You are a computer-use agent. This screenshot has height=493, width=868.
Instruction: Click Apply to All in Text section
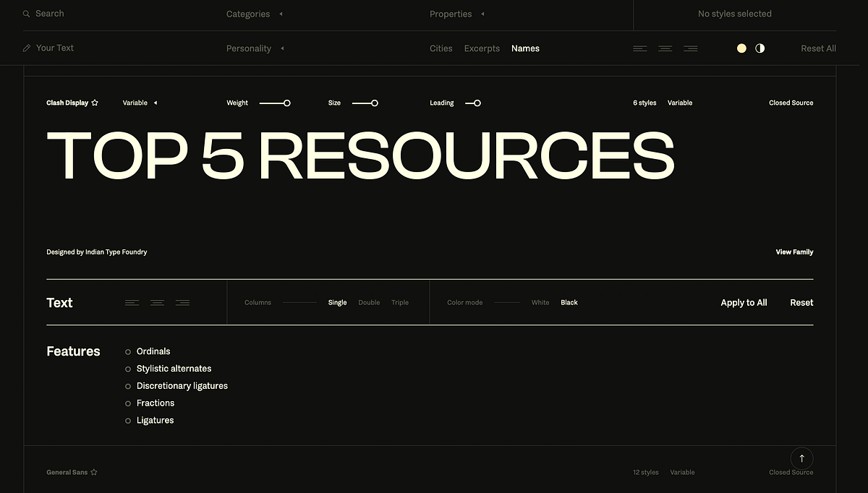[744, 302]
